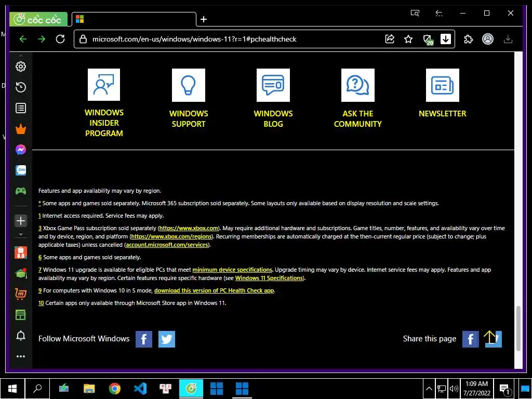Open account.microsoft.com/services link
Screen dimensions: 532x399
167,245
